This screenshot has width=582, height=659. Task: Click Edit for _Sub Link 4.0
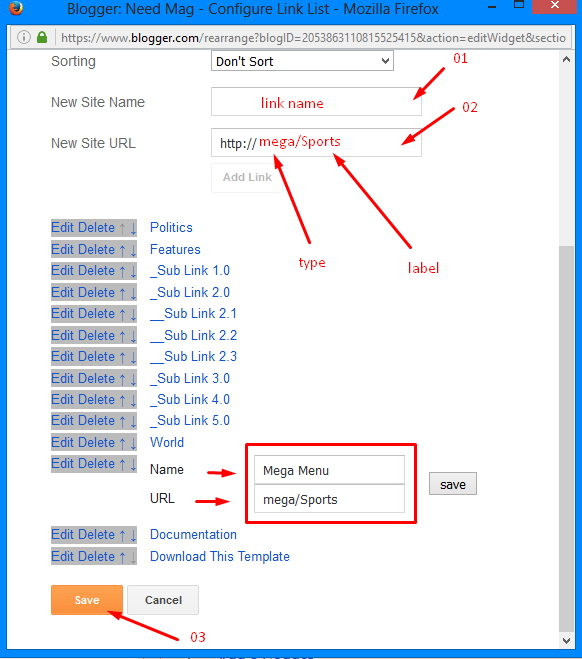point(62,400)
